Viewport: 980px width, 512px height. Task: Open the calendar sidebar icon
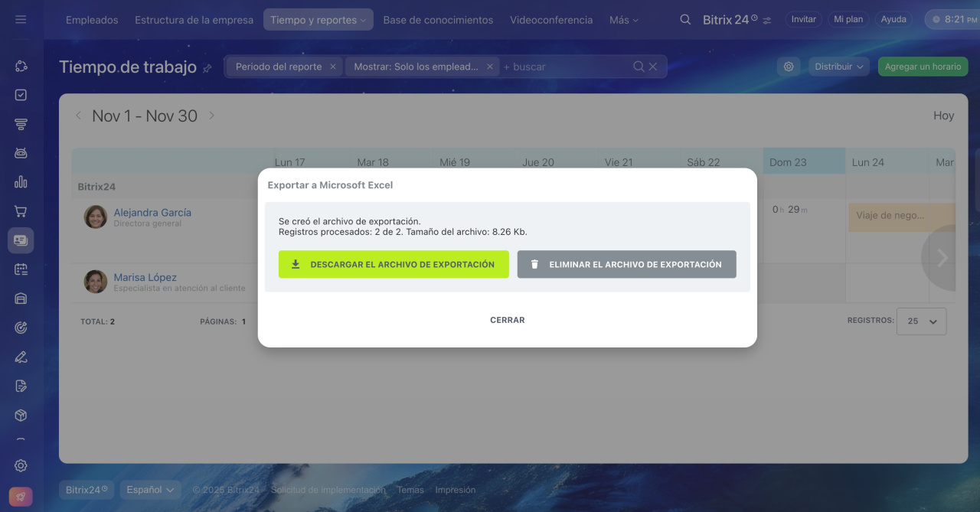click(21, 269)
